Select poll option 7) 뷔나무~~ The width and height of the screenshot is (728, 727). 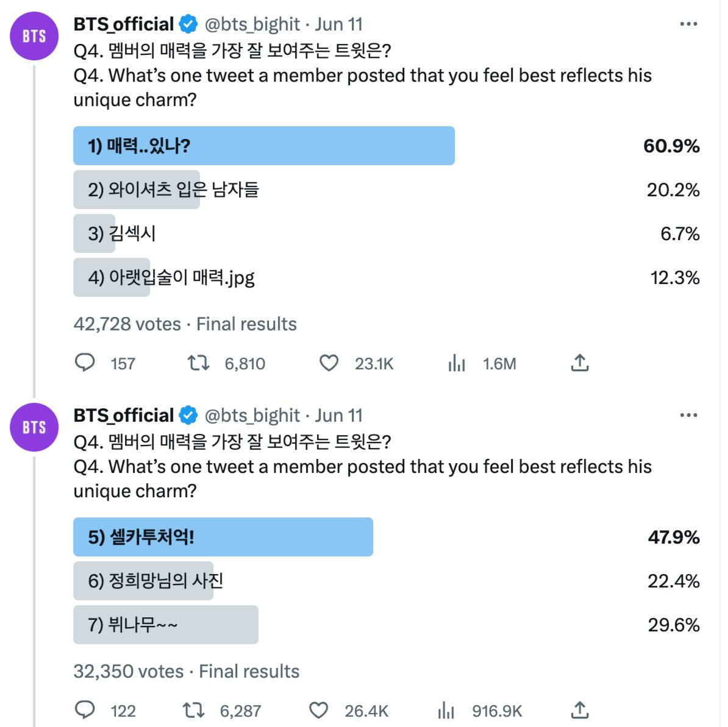point(165,625)
